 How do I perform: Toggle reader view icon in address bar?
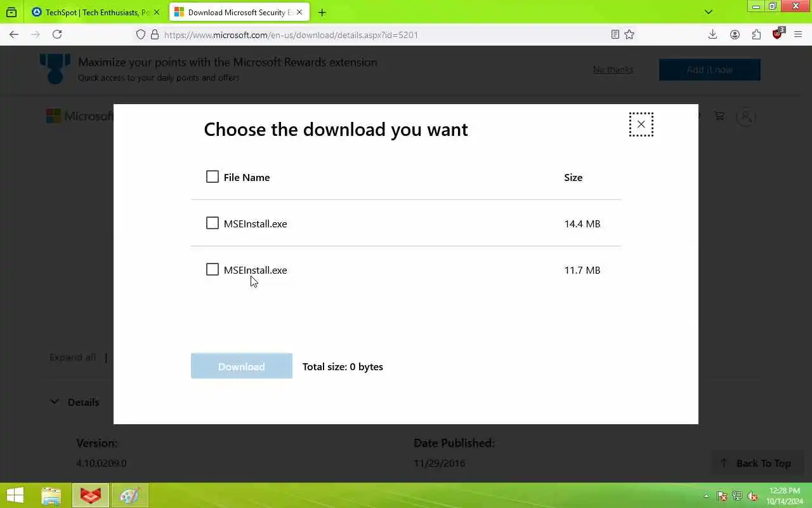click(x=615, y=35)
